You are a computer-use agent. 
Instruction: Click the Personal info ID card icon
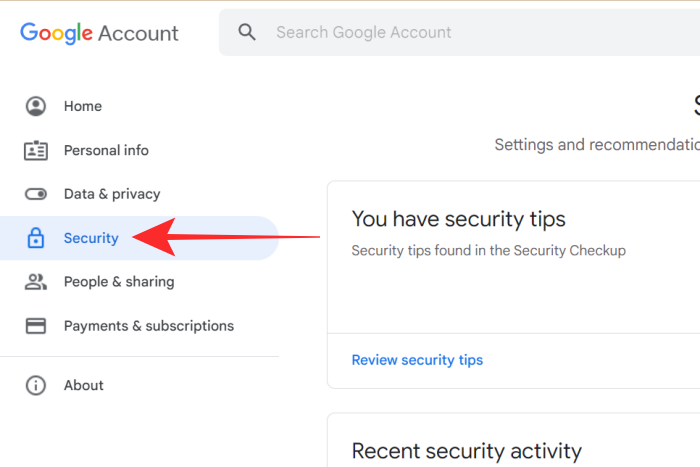coord(36,150)
